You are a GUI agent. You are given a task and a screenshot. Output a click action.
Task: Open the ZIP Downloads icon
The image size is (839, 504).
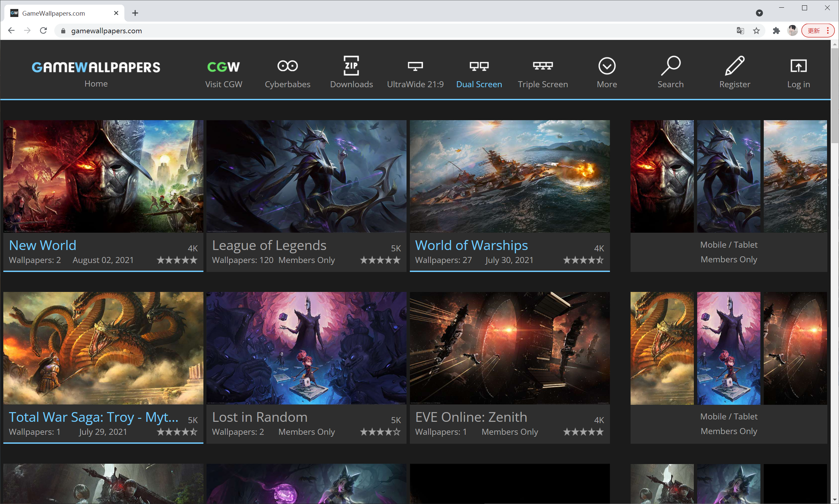point(351,66)
